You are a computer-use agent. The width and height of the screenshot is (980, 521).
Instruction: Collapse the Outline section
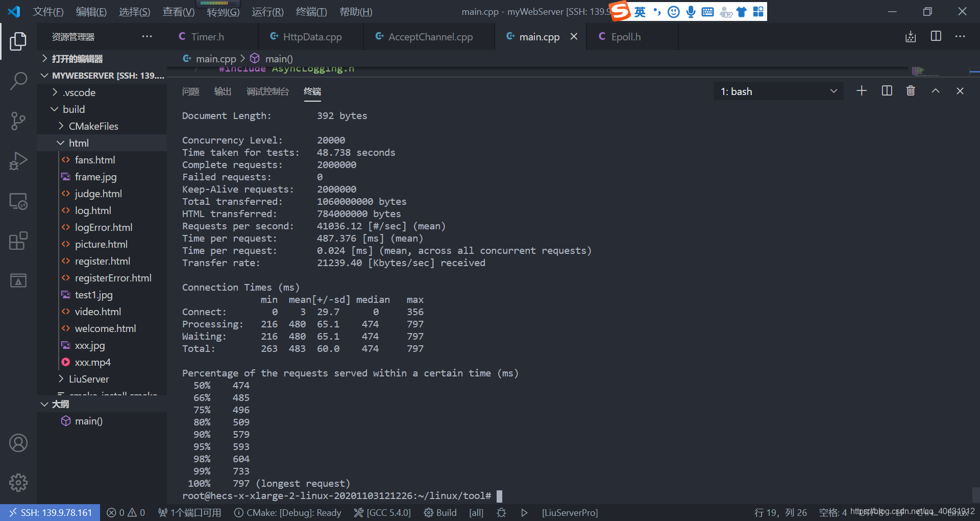102,404
